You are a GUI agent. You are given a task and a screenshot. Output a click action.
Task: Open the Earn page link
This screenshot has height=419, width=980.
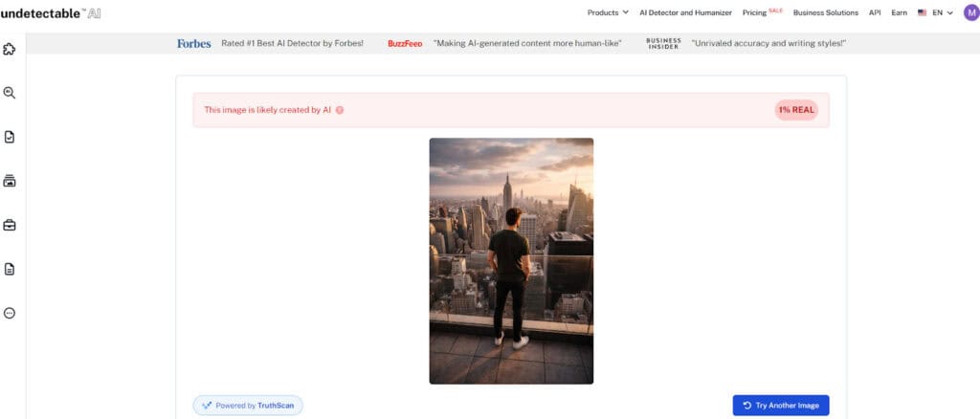pyautogui.click(x=899, y=12)
